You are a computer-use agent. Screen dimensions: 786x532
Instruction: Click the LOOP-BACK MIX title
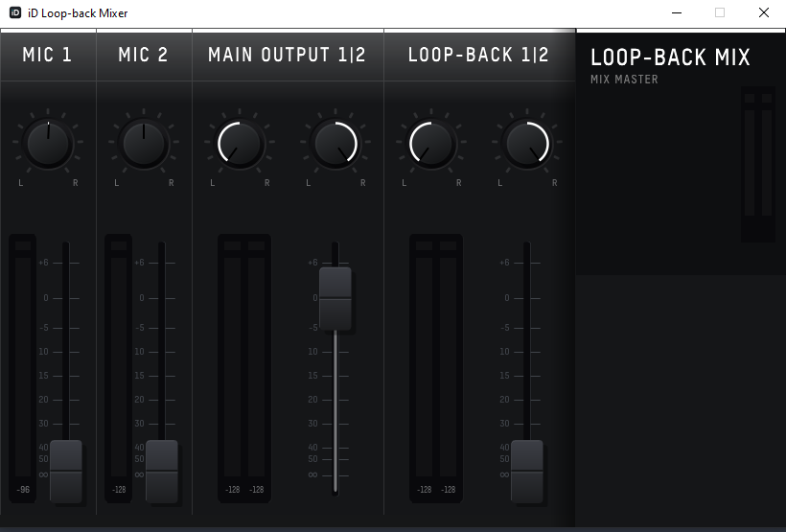[x=670, y=58]
